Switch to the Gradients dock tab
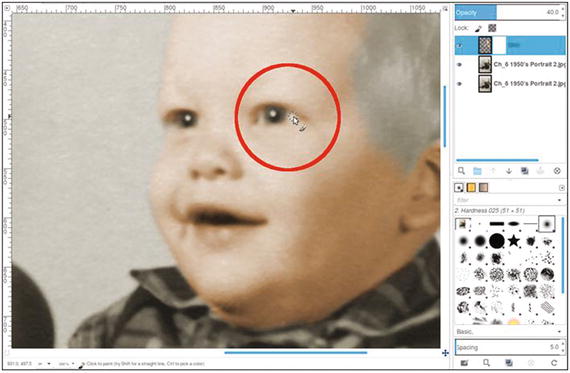Image resolution: width=570 pixels, height=373 pixels. (483, 188)
